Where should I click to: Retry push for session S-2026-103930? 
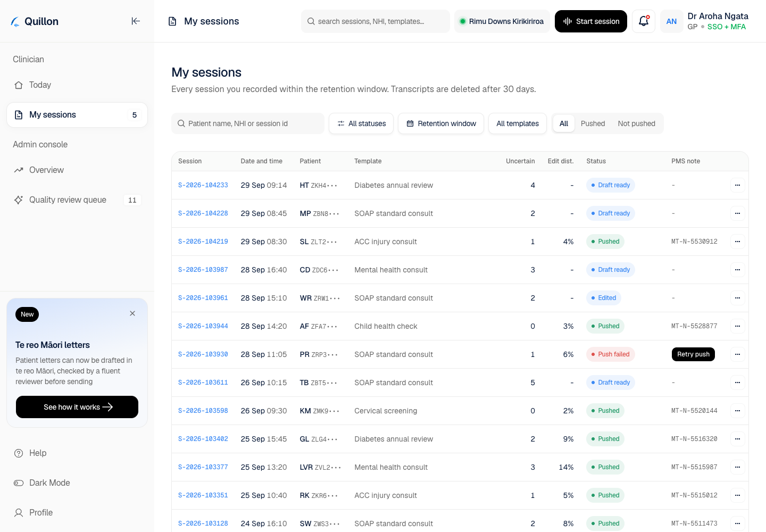pyautogui.click(x=693, y=354)
